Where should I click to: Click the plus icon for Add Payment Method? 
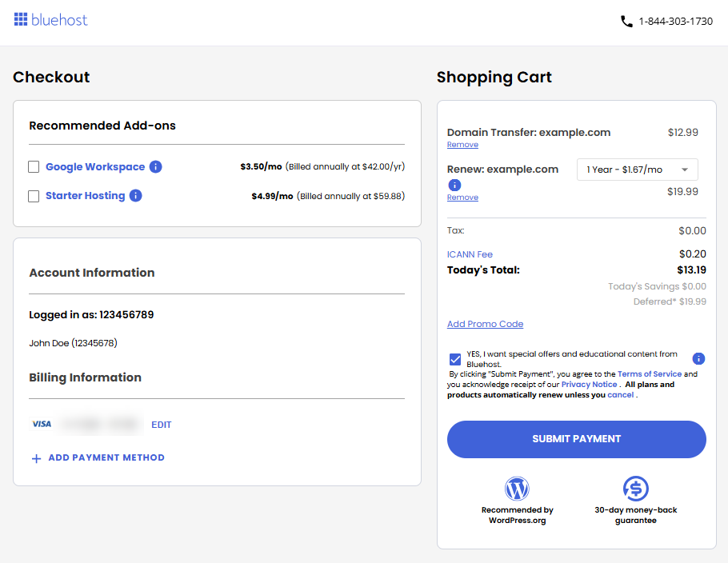pos(36,458)
